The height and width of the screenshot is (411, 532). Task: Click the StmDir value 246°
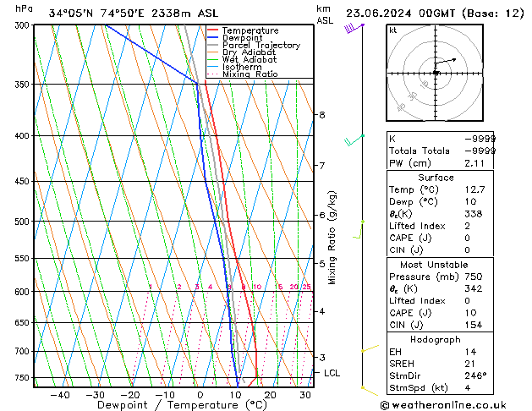pyautogui.click(x=475, y=375)
